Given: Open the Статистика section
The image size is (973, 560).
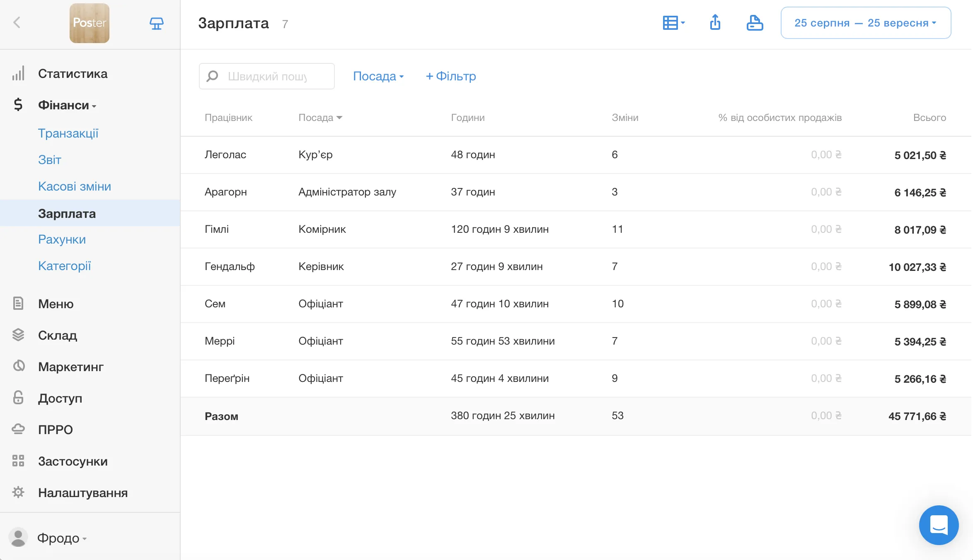Looking at the screenshot, I should 73,74.
